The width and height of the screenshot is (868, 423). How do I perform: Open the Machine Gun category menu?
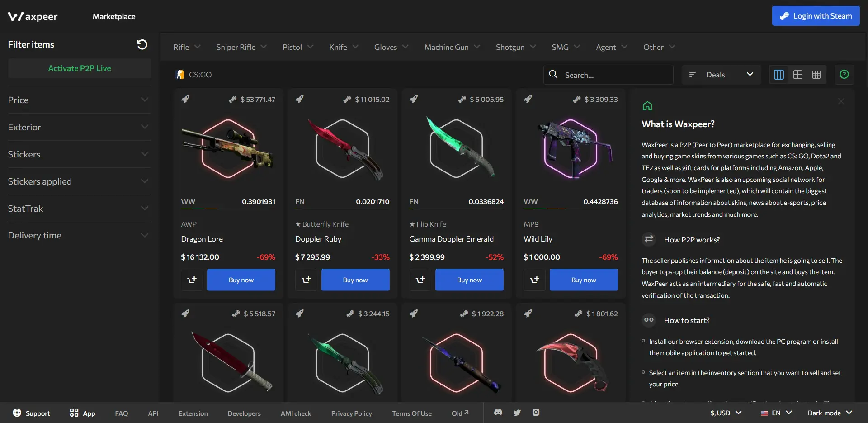[x=452, y=47]
